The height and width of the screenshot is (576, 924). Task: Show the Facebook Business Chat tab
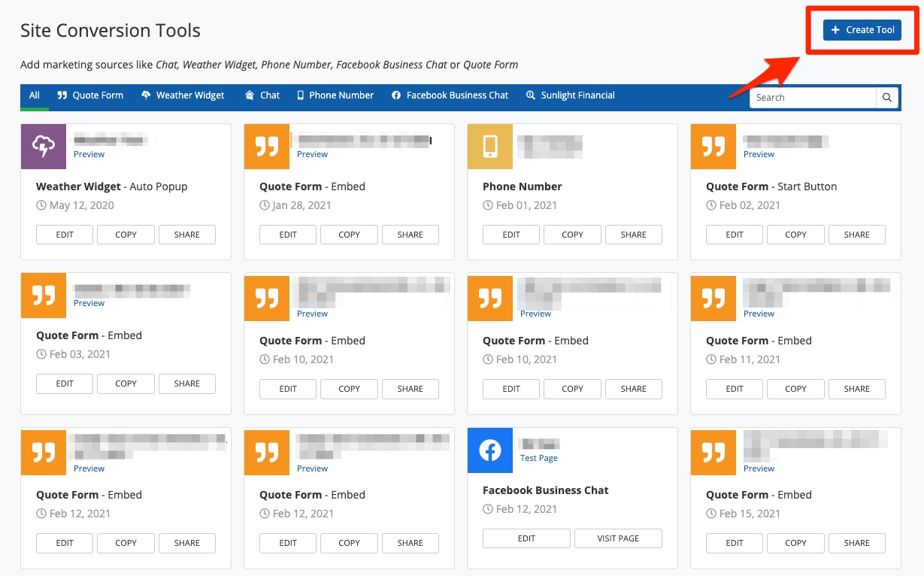pyautogui.click(x=450, y=95)
